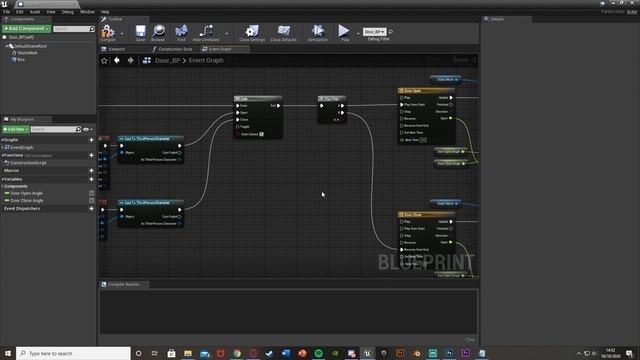Open the Door_BP debug filter dropdown
This screenshot has width=640, height=360.
click(374, 31)
